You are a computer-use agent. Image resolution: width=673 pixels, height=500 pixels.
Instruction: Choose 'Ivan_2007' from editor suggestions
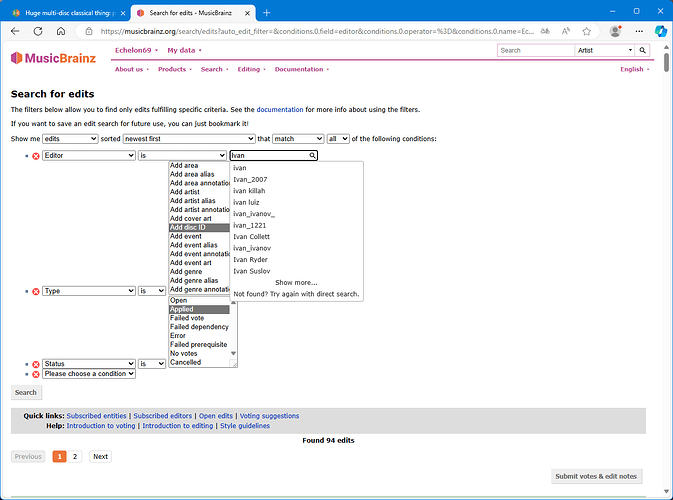(297, 179)
